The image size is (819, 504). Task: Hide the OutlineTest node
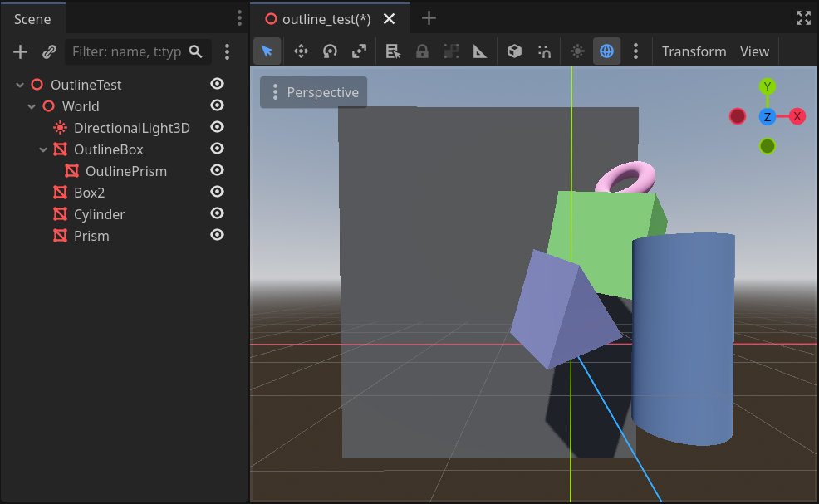coord(218,84)
